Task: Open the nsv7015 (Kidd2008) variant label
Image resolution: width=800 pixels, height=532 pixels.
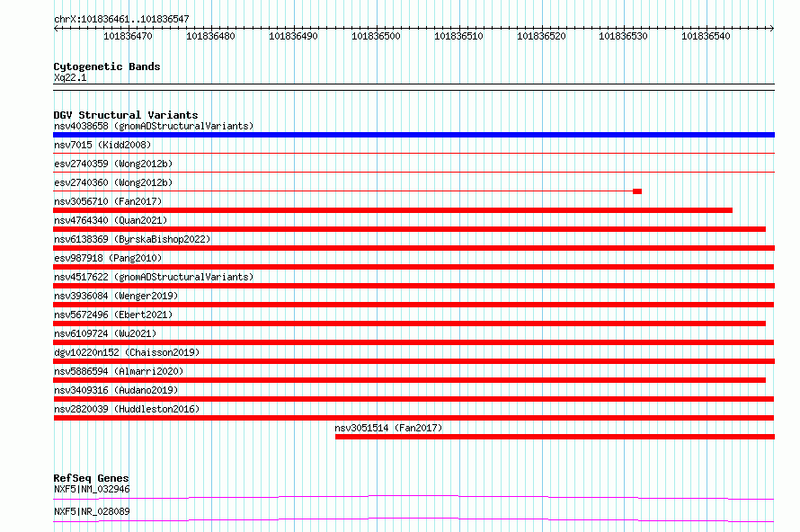Action: [x=102, y=145]
